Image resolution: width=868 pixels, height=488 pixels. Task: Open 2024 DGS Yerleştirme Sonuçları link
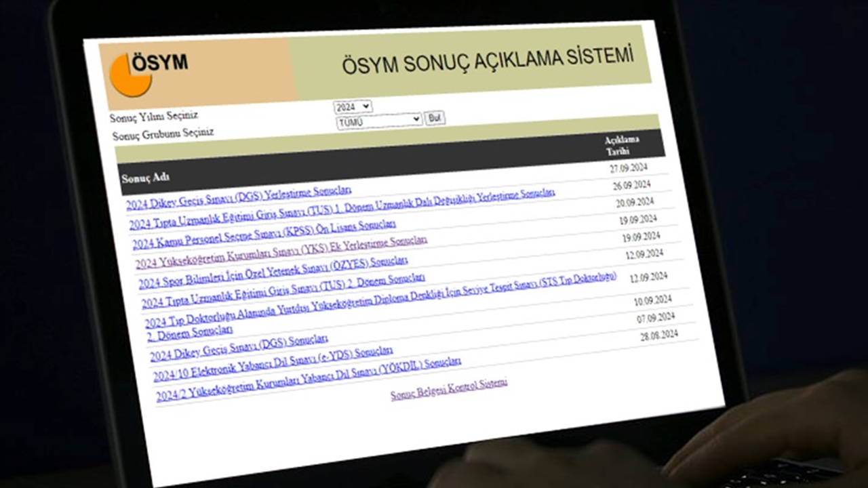(239, 197)
